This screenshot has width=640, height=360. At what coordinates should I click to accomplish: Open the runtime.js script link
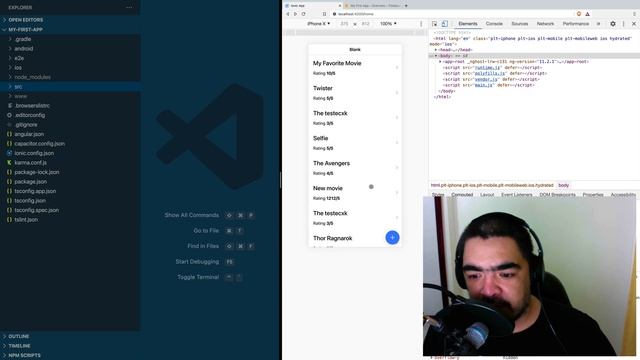(x=487, y=67)
